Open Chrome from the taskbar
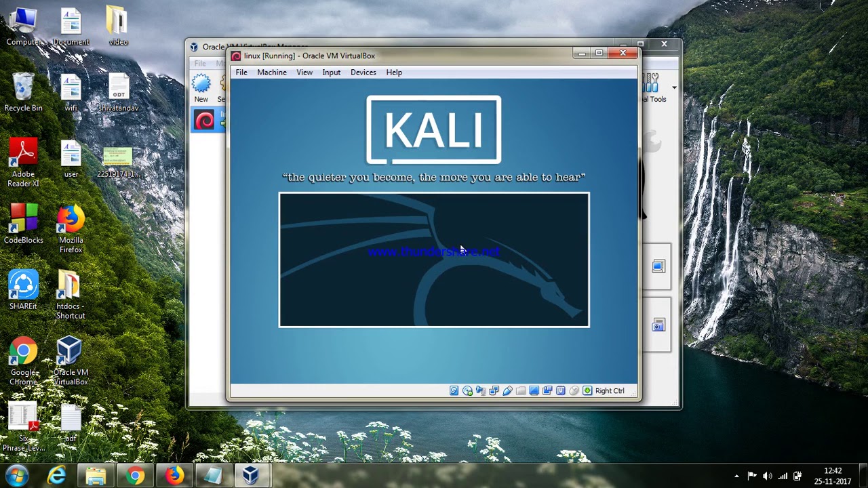This screenshot has height=488, width=868. tap(135, 476)
